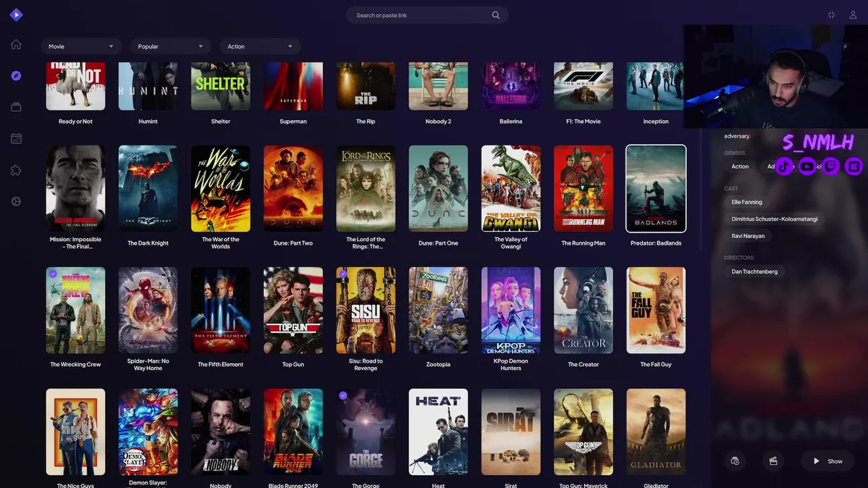
Task: Open the KPop Demon Hunters poster
Action: [x=511, y=310]
